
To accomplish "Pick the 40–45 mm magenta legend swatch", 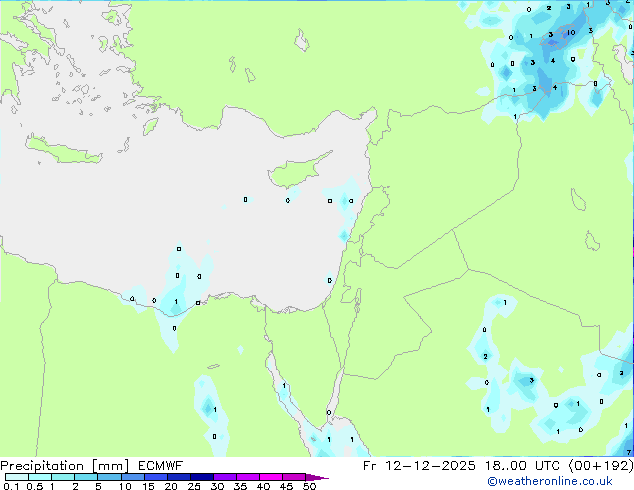I will [271, 477].
